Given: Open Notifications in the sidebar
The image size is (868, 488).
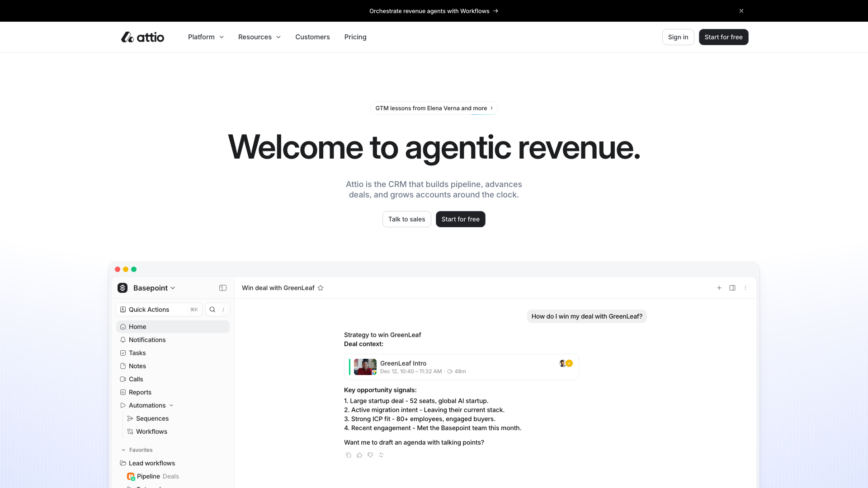Looking at the screenshot, I should pos(173,340).
